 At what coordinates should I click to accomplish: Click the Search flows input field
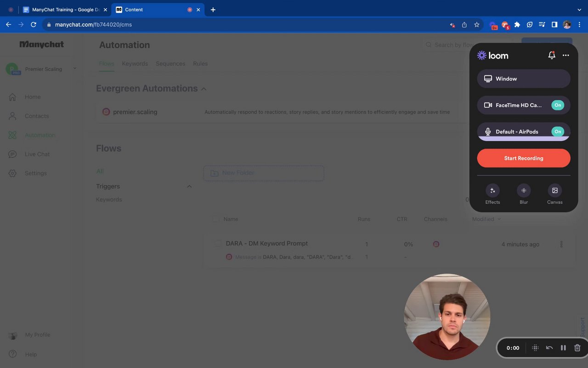(468, 45)
